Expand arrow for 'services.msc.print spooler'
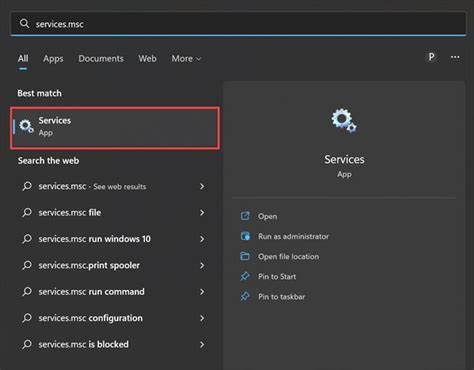474x370 pixels. pos(202,265)
